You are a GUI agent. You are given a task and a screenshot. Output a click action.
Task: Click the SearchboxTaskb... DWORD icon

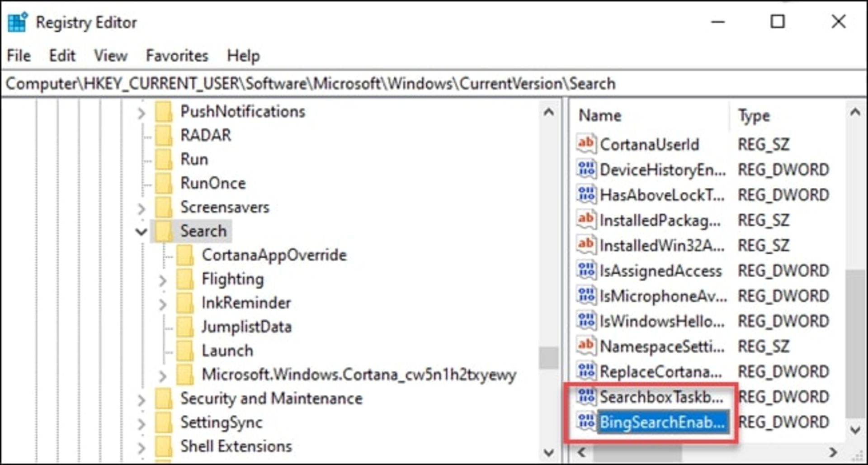tap(586, 397)
